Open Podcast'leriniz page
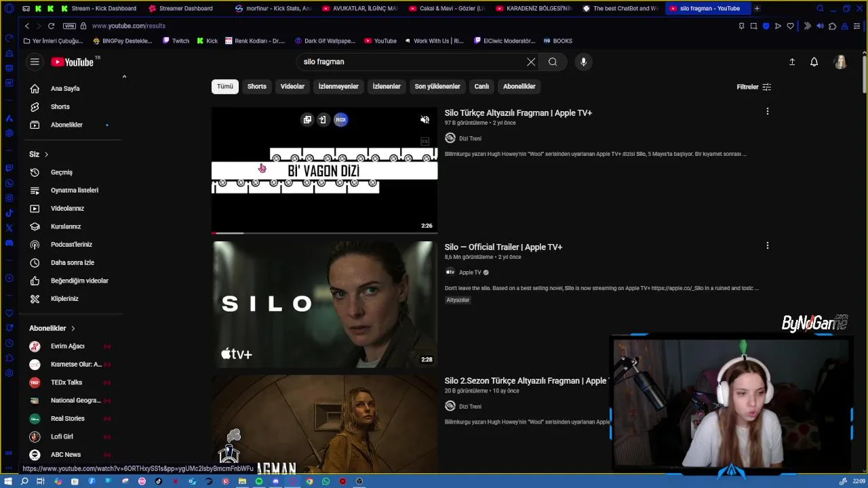This screenshot has height=488, width=868. 71,244
